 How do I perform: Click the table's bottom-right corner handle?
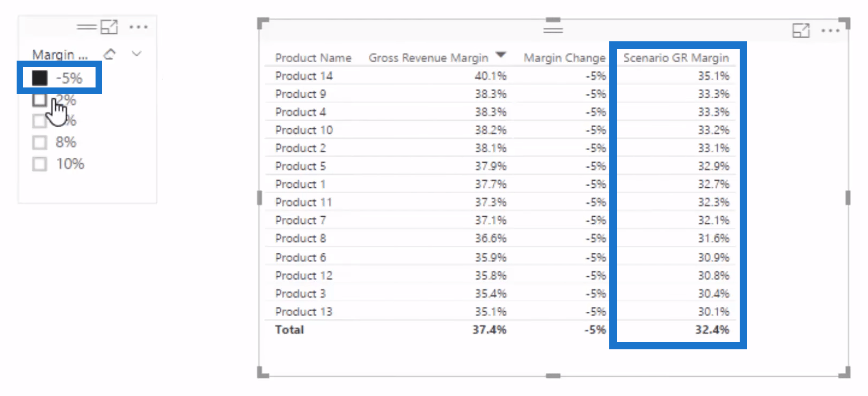click(845, 372)
